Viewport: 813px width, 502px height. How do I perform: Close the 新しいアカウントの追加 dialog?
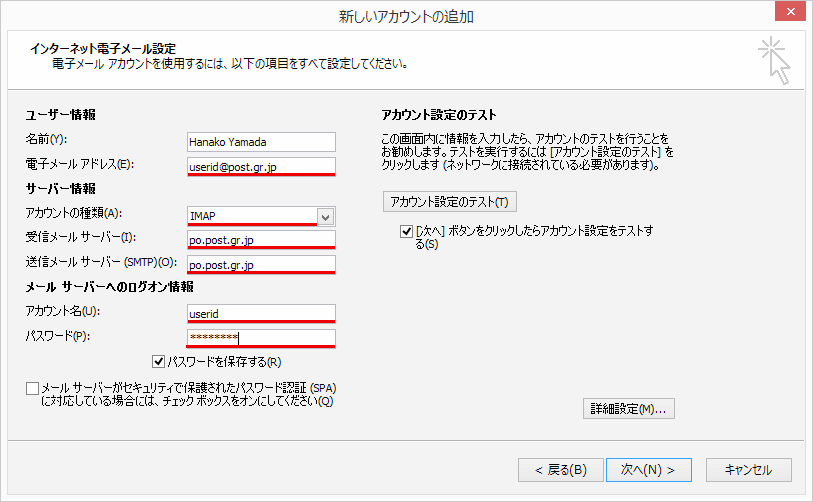coord(790,11)
